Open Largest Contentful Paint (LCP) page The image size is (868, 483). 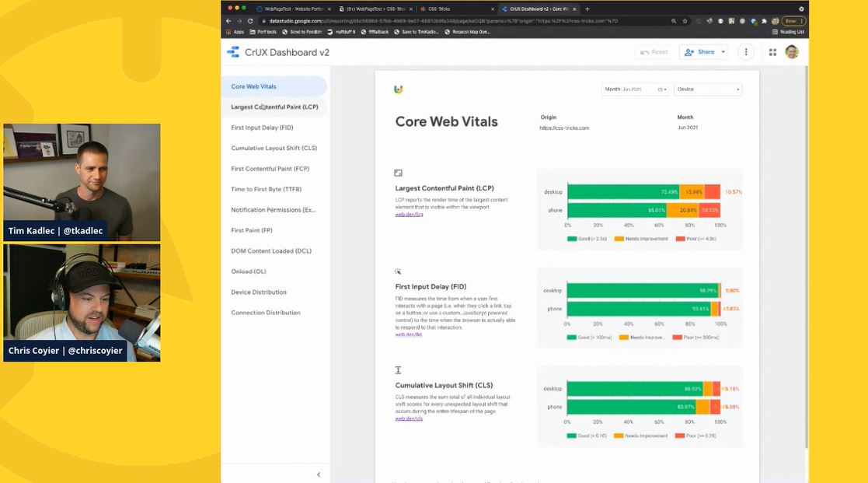pos(274,107)
